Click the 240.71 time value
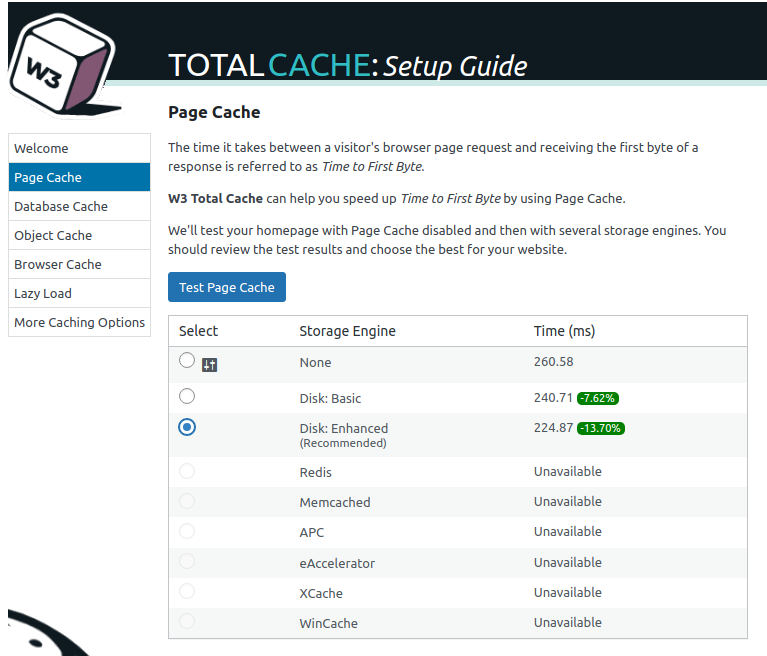 pos(553,398)
